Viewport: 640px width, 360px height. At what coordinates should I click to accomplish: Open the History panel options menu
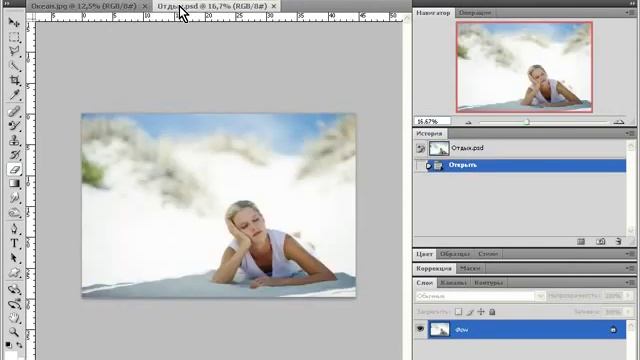point(630,133)
